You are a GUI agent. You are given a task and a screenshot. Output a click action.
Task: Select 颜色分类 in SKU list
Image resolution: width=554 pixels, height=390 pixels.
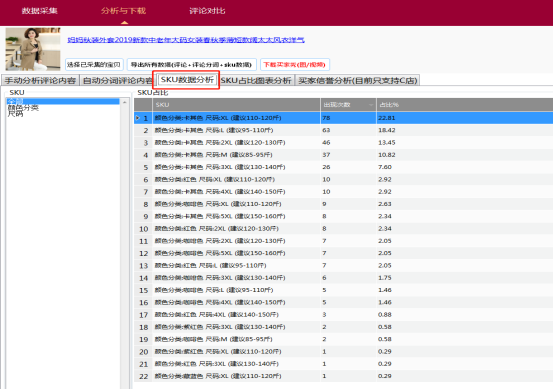(x=23, y=107)
